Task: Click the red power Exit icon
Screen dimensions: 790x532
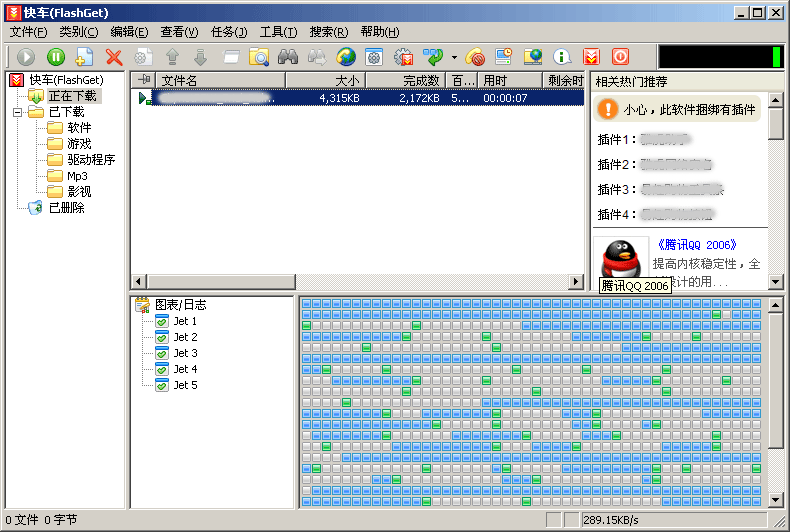Action: tap(620, 57)
